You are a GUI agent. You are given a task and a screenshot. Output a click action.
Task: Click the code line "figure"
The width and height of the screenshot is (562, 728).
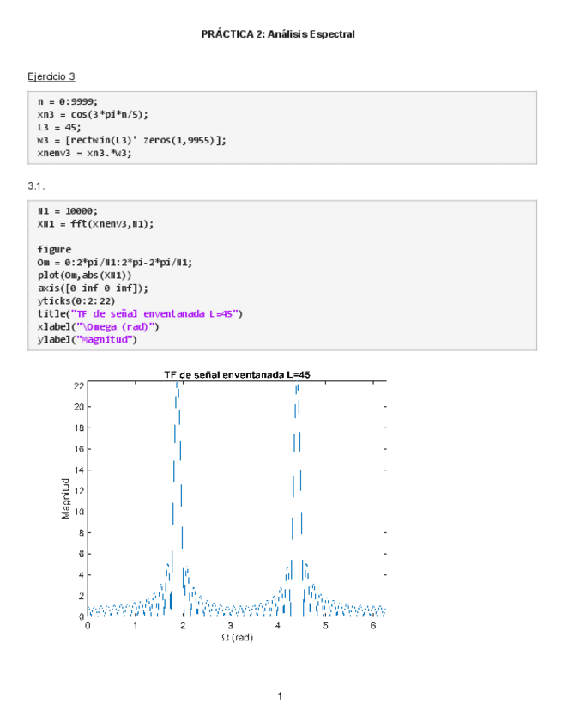[54, 249]
